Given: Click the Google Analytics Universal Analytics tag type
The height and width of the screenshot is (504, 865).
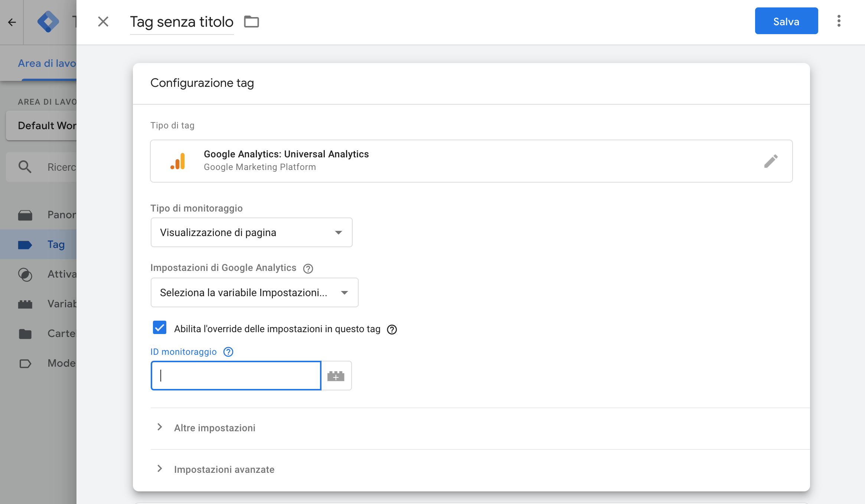Looking at the screenshot, I should pos(471,161).
